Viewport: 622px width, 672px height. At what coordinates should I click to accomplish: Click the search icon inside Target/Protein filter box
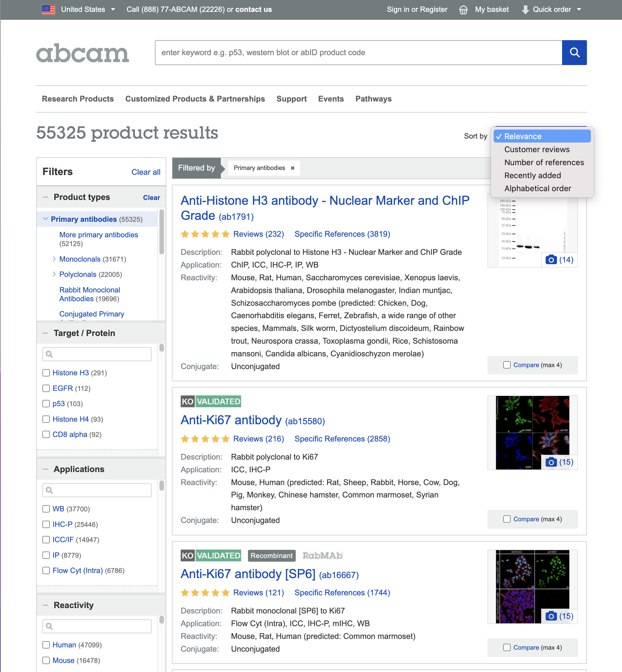coord(49,354)
